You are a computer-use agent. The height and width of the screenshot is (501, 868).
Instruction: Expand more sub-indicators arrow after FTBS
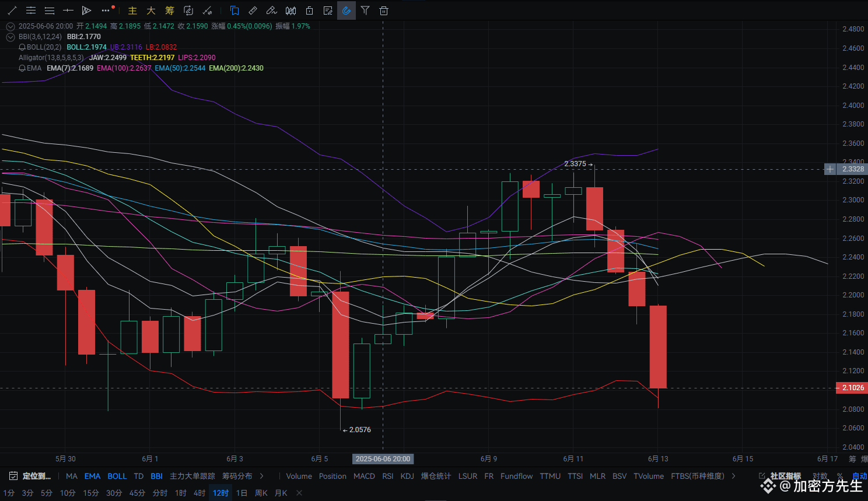734,476
